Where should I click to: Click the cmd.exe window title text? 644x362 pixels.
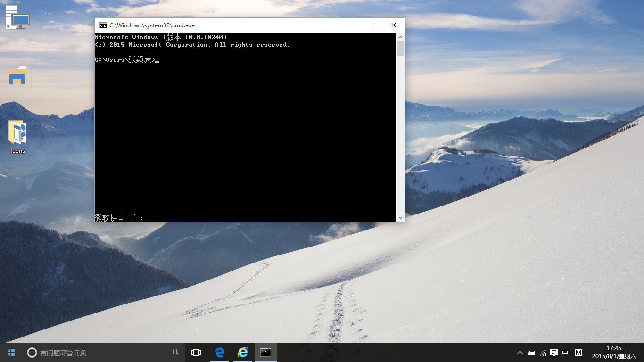coord(152,25)
